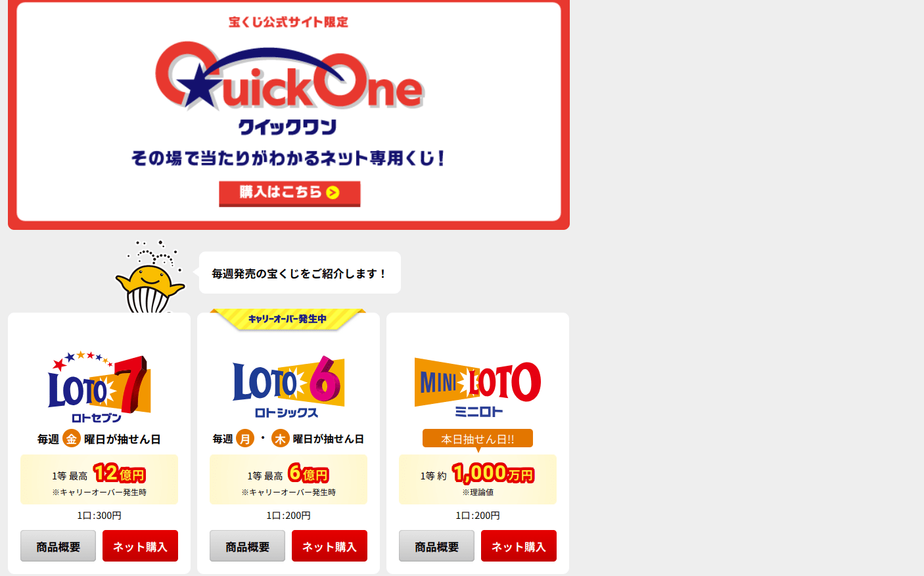Click the 購入はこちら button
The width and height of the screenshot is (924, 576).
289,193
